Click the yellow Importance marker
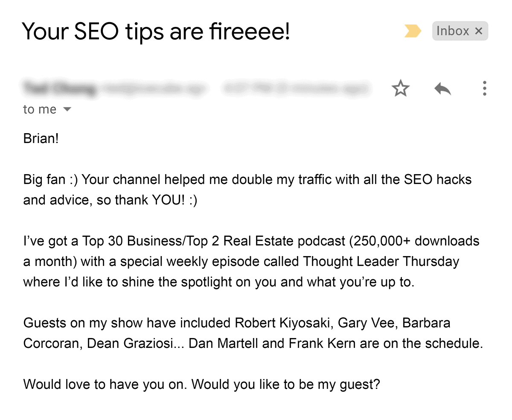 412,31
